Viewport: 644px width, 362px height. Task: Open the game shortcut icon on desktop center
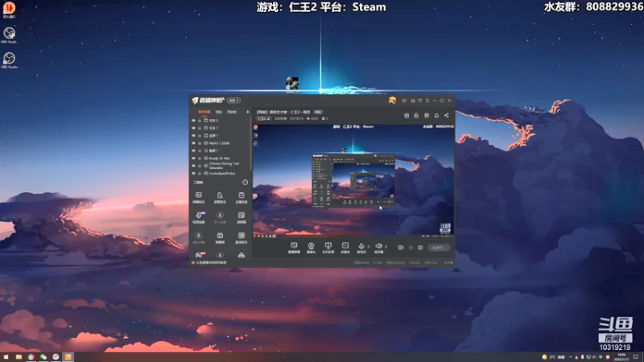292,84
